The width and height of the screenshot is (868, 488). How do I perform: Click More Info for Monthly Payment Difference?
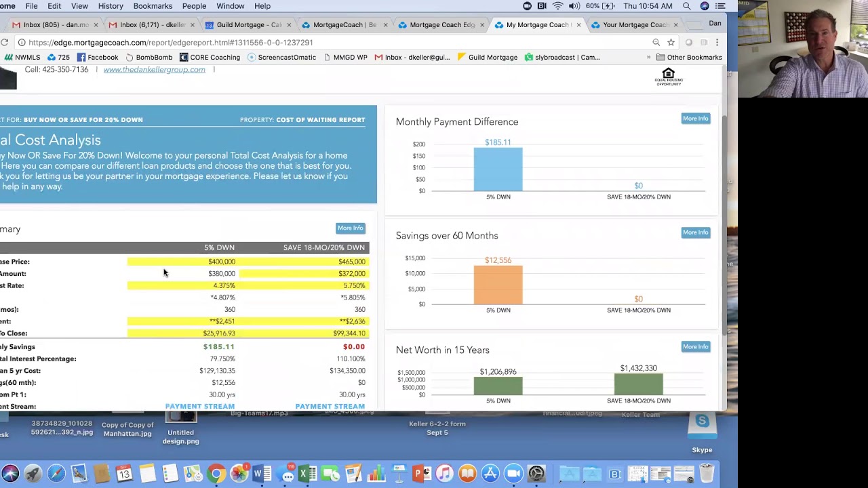click(695, 119)
